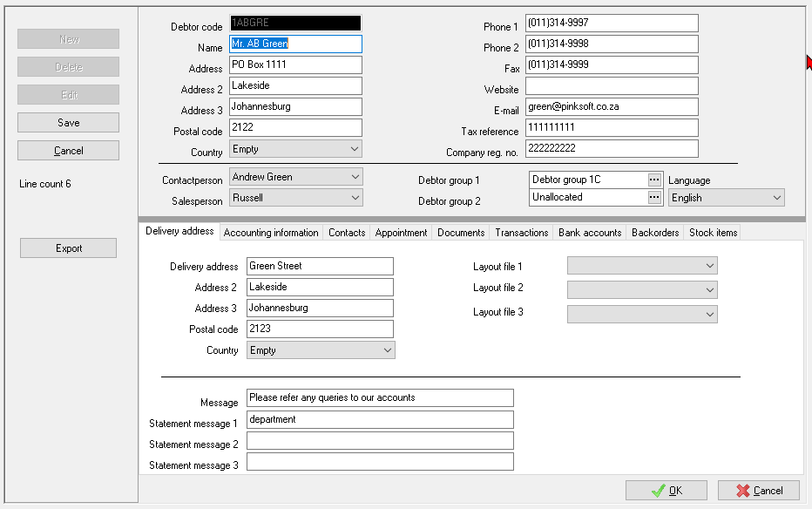Export the debtor list
The height and width of the screenshot is (509, 812).
tap(68, 248)
